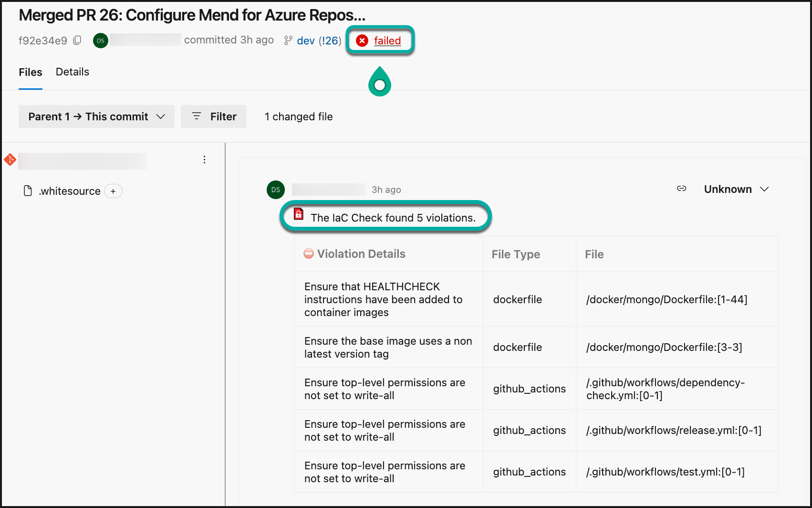This screenshot has width=812, height=508.
Task: Click the branch icon beside dev
Action: (x=288, y=41)
